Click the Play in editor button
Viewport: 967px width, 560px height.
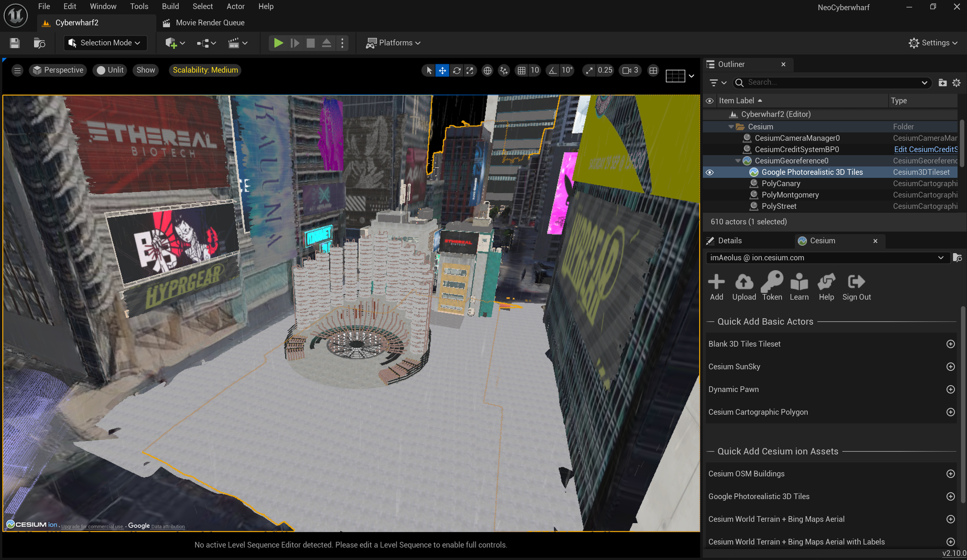[x=278, y=43]
